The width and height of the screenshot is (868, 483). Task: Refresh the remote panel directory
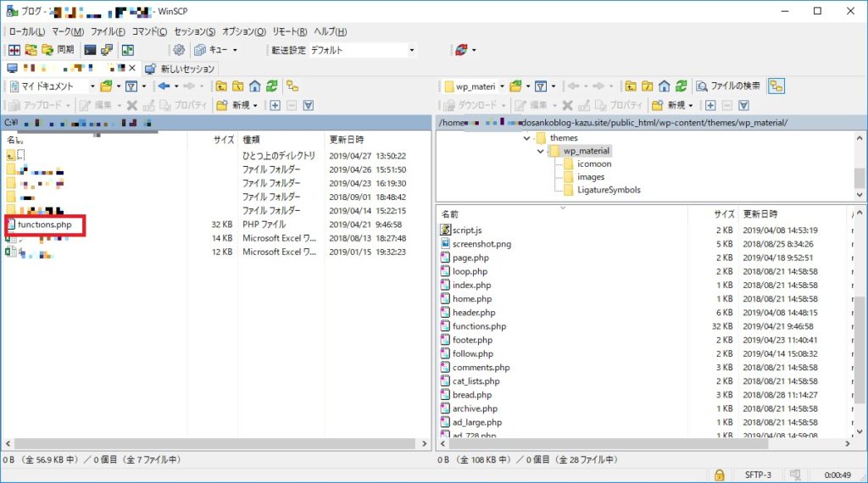click(x=682, y=86)
